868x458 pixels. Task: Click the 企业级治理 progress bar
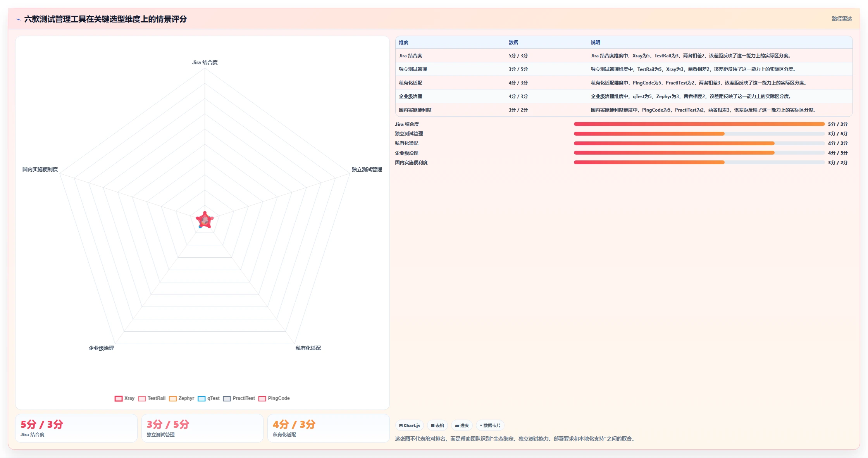699,153
